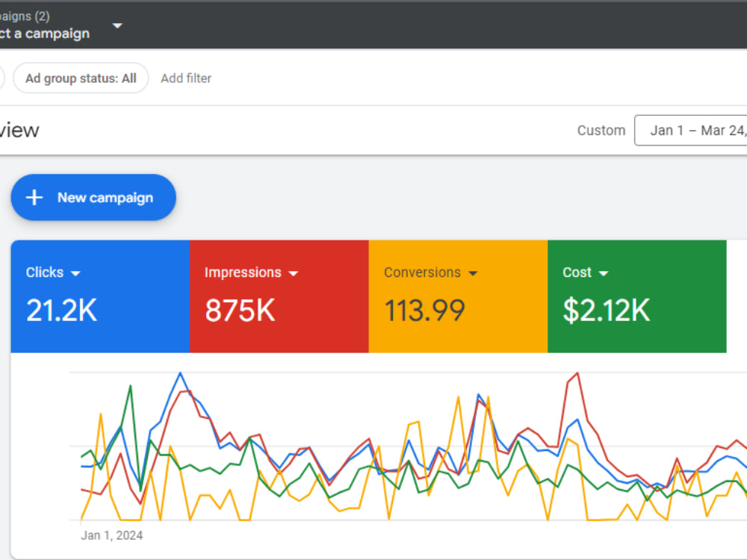Click the Custom date label
Screen dimensions: 747x560
click(x=601, y=131)
